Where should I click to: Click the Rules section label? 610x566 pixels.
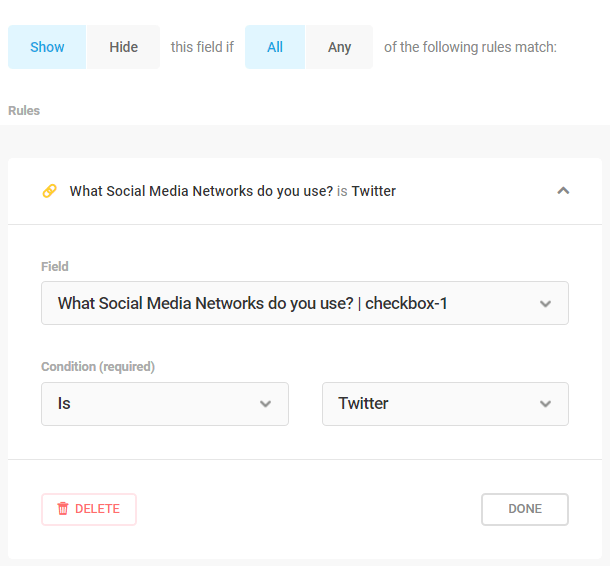24,110
